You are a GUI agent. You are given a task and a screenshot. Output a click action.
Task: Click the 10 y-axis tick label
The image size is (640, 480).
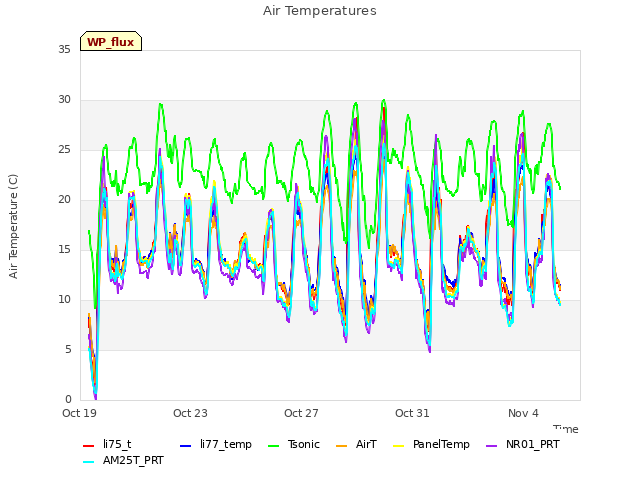pyautogui.click(x=64, y=300)
